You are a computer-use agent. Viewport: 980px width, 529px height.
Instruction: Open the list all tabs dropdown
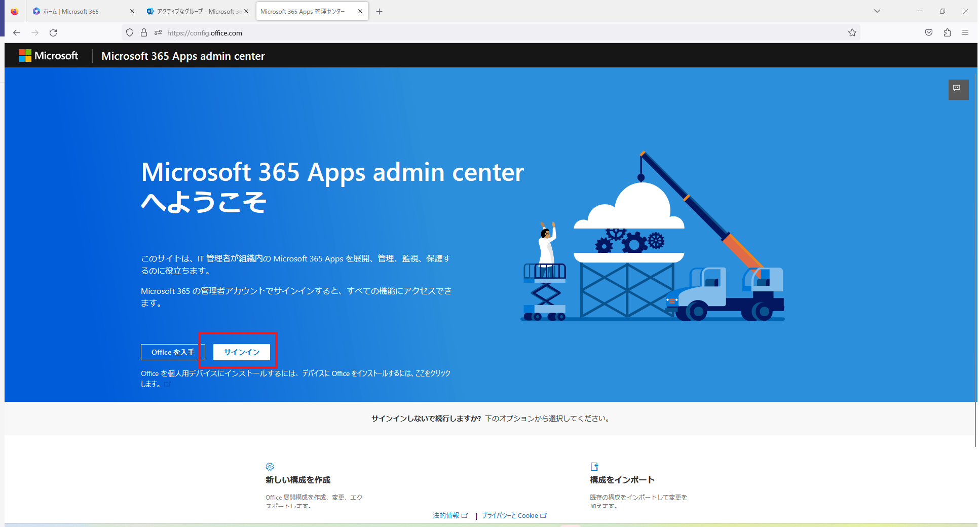(x=877, y=11)
